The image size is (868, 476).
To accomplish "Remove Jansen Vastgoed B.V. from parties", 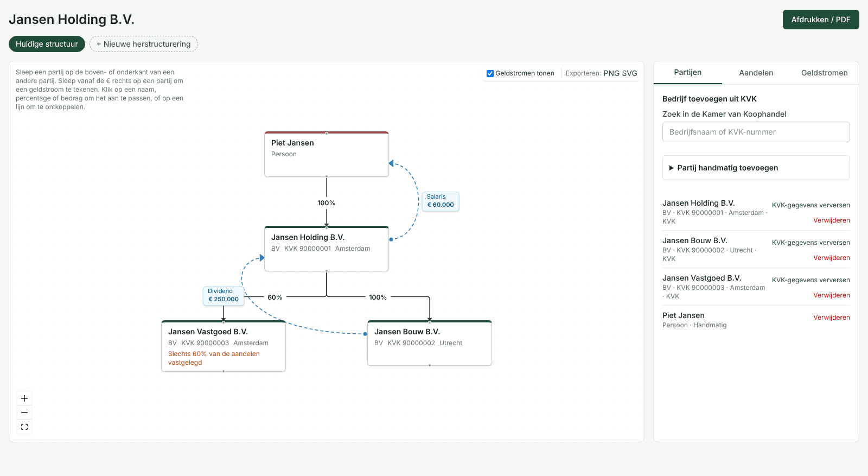I will coord(832,295).
